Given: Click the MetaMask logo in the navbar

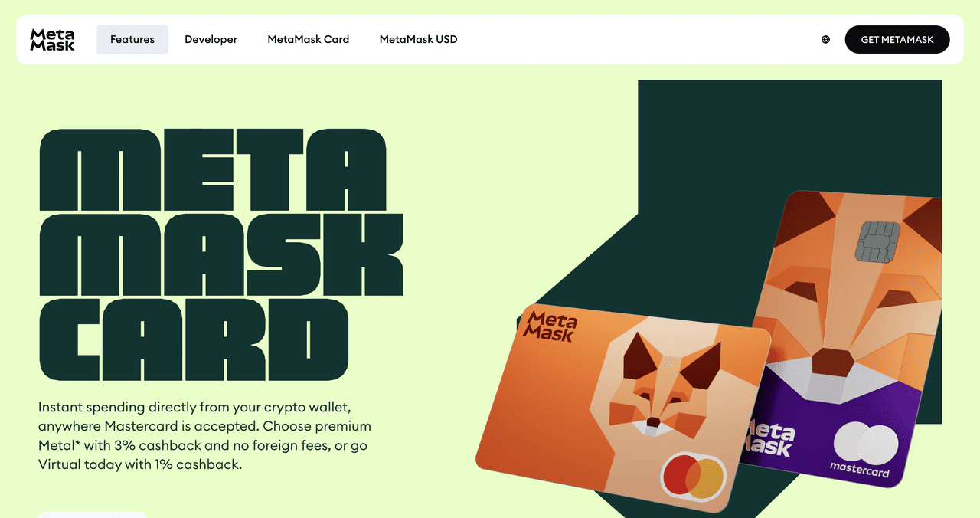Looking at the screenshot, I should point(52,39).
